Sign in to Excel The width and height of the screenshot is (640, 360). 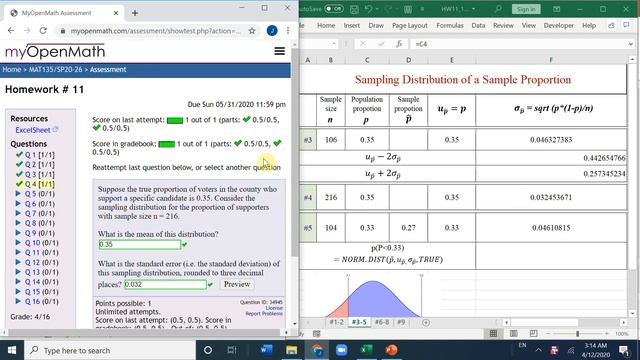click(x=526, y=9)
